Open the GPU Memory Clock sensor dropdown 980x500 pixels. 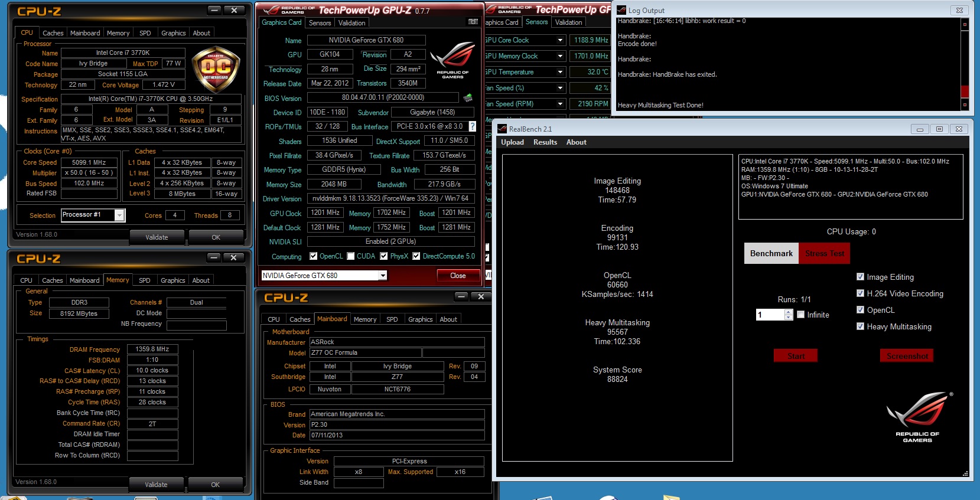tap(560, 56)
